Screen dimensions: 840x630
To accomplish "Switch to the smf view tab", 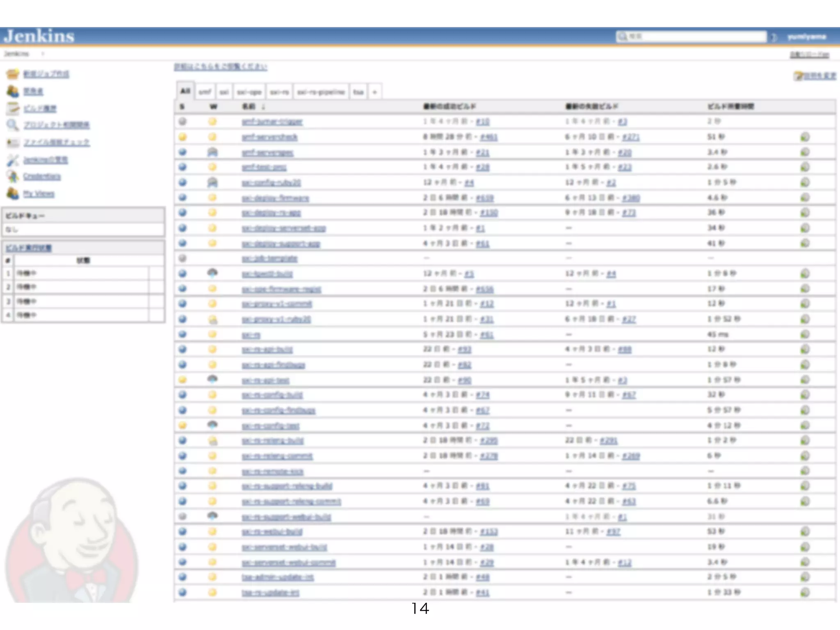I will [205, 92].
